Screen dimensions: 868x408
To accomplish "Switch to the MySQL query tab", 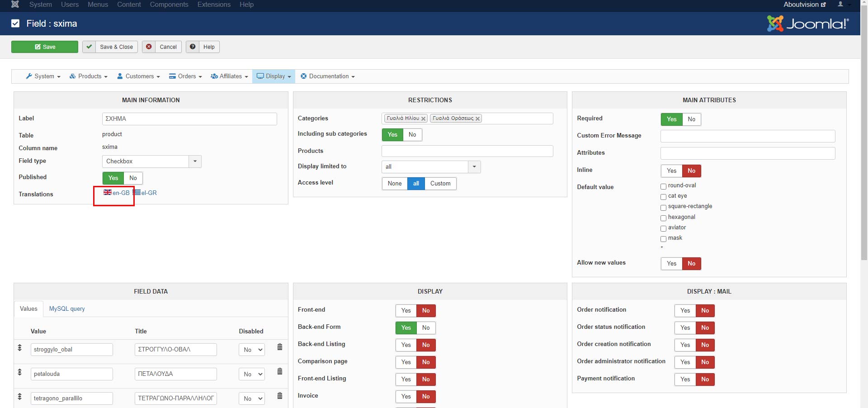I will [67, 309].
